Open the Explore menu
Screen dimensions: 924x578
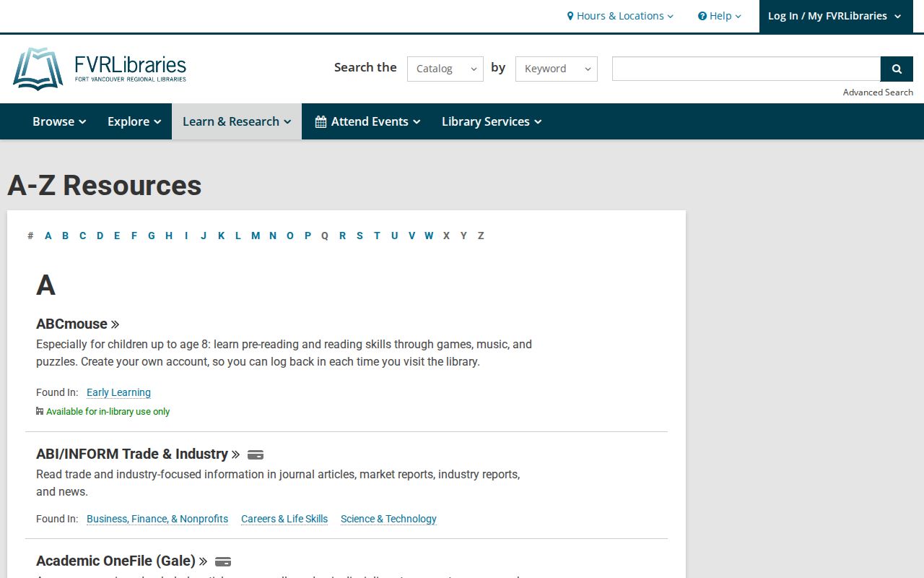[134, 121]
